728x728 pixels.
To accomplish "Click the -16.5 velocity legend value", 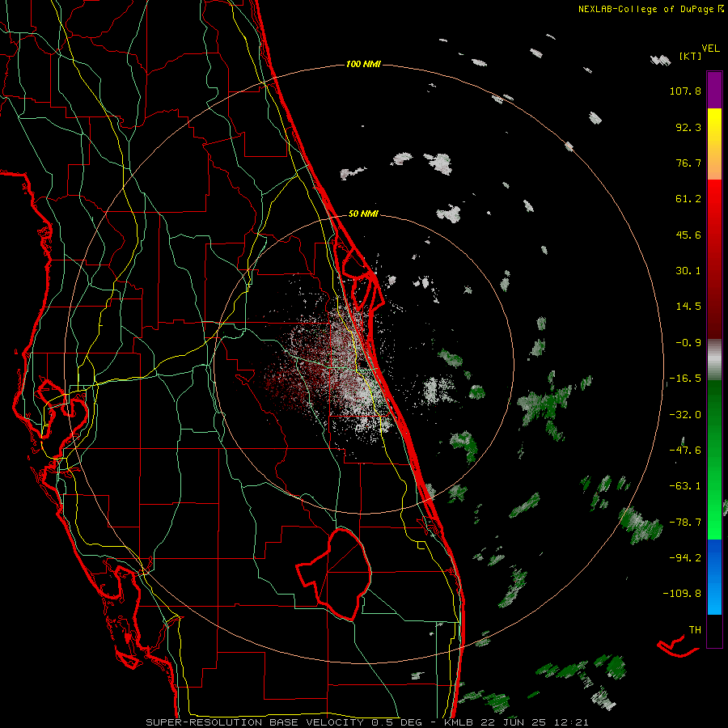I will 685,379.
